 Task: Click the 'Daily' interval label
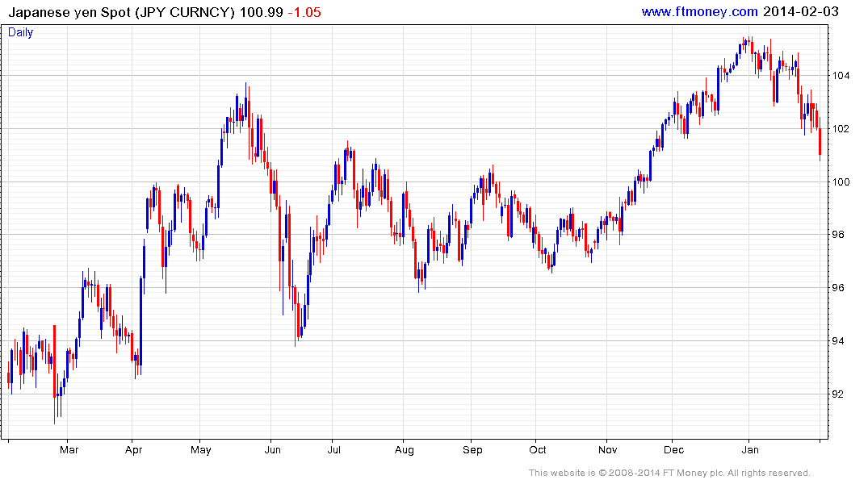coord(20,32)
